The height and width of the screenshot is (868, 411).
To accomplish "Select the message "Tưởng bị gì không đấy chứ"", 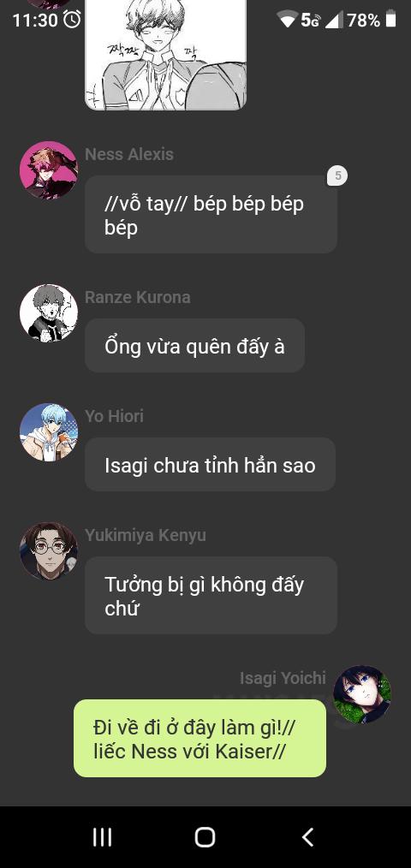I will 211,596.
